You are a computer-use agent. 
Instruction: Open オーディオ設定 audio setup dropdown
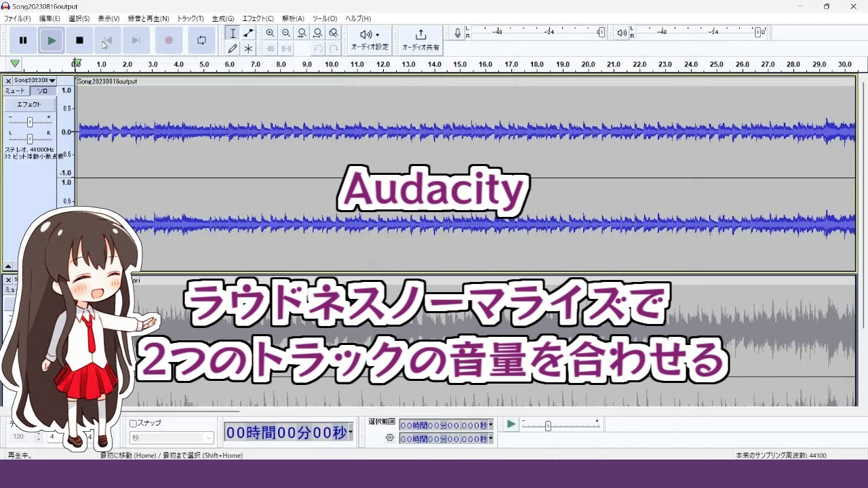coord(370,40)
